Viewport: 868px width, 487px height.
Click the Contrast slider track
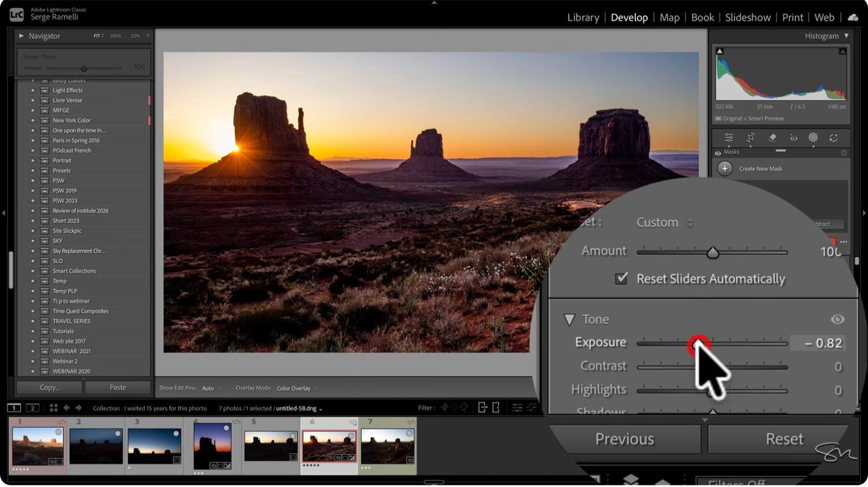click(x=712, y=367)
